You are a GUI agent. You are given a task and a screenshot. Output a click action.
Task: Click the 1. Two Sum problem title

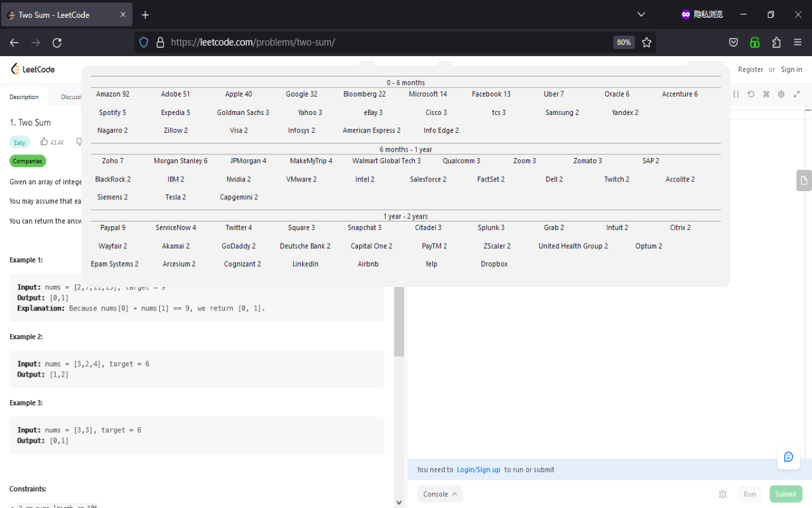pyautogui.click(x=30, y=123)
